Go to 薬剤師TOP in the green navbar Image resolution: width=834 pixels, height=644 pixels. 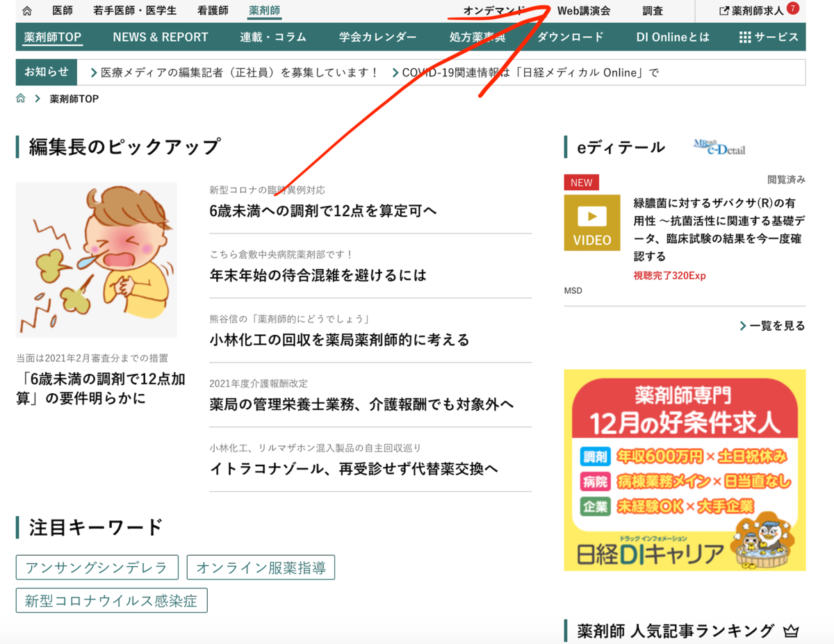(53, 38)
